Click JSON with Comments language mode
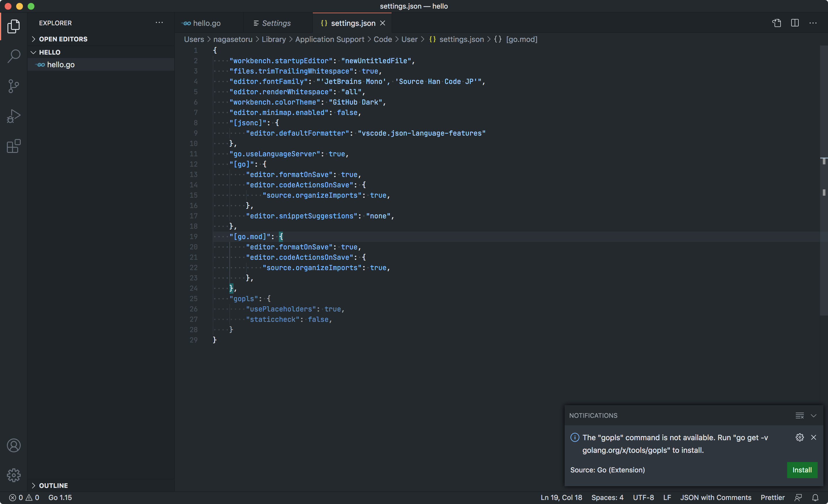This screenshot has width=828, height=504. [715, 497]
